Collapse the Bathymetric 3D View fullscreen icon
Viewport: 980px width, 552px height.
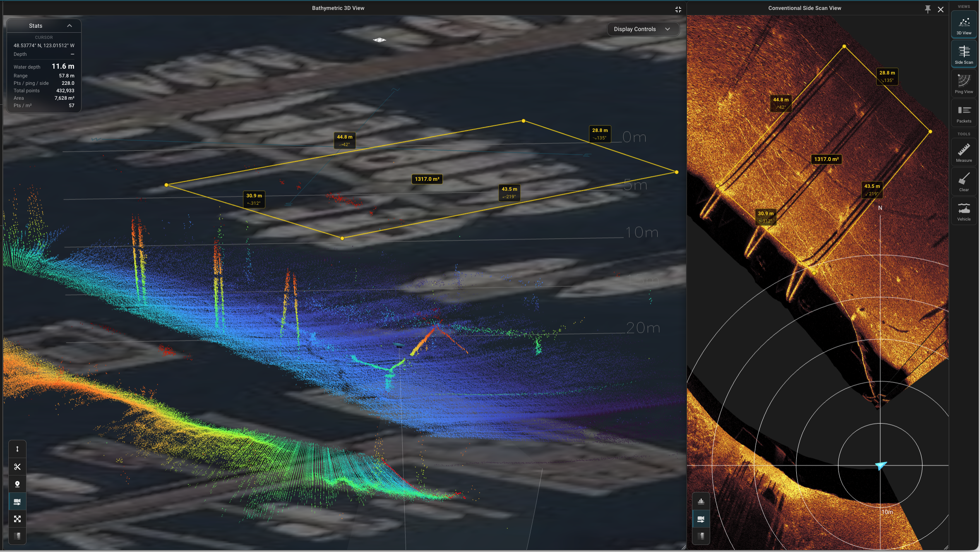click(x=678, y=9)
